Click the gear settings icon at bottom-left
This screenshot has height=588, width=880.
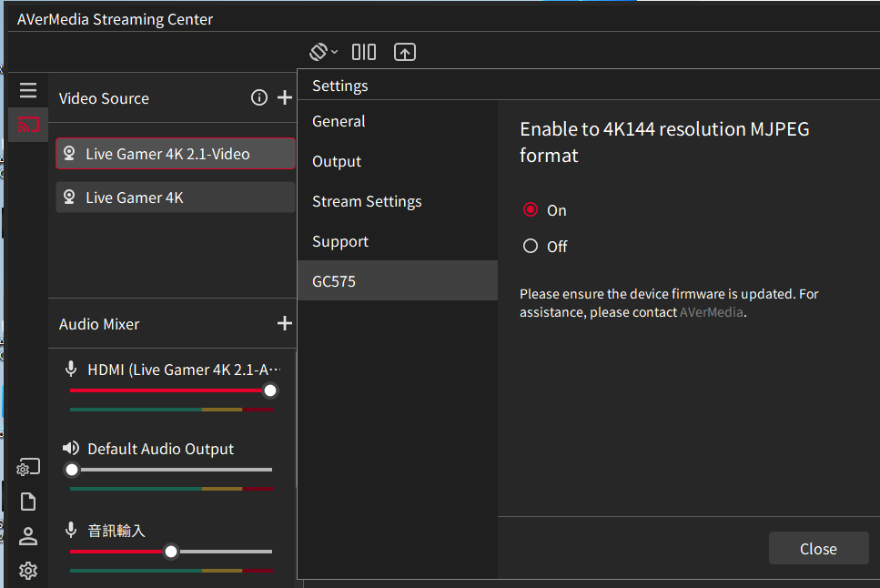click(28, 571)
